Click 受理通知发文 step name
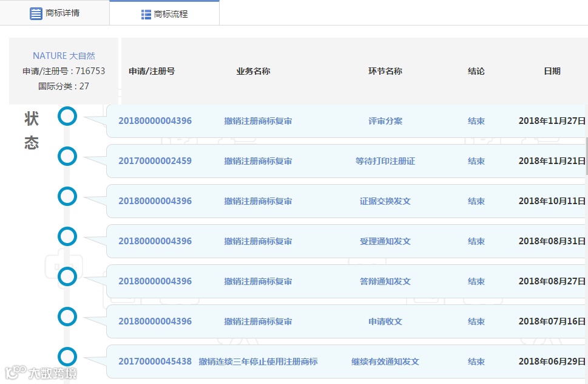 coord(385,242)
